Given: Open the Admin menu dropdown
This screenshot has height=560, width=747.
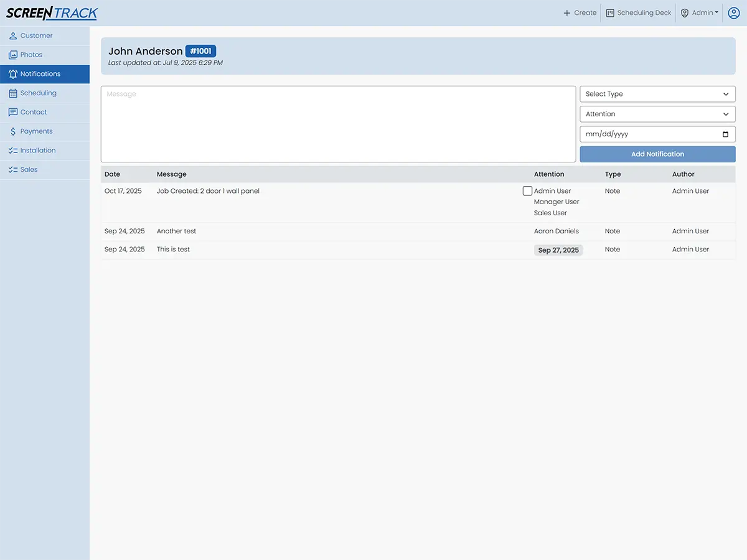Looking at the screenshot, I should pos(700,13).
